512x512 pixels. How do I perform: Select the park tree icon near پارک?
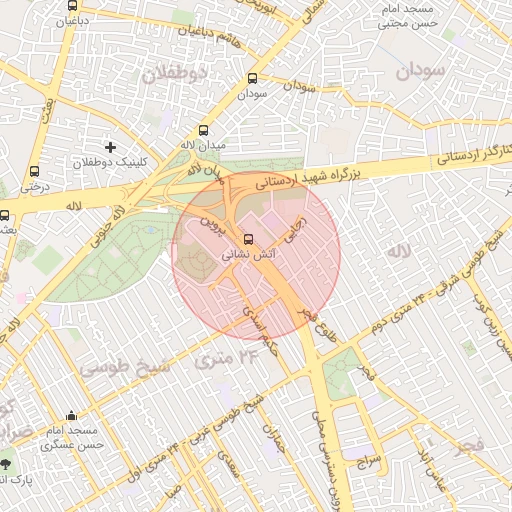coord(6,464)
